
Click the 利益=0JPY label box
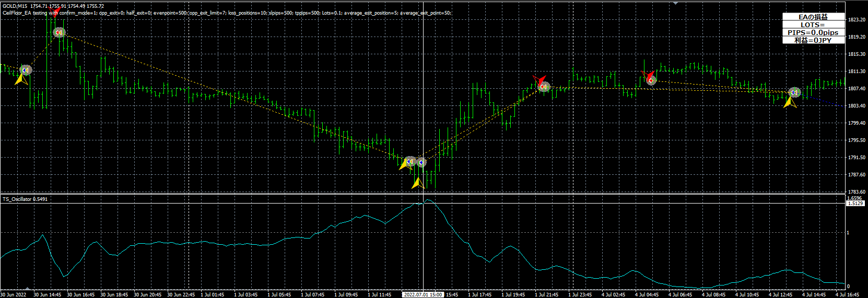tap(813, 40)
